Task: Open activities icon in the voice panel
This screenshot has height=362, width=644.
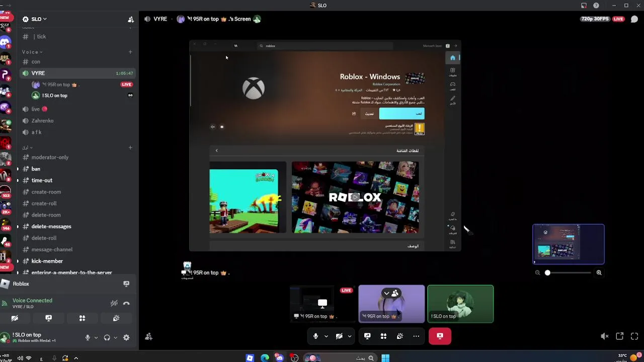Action: coord(82,318)
